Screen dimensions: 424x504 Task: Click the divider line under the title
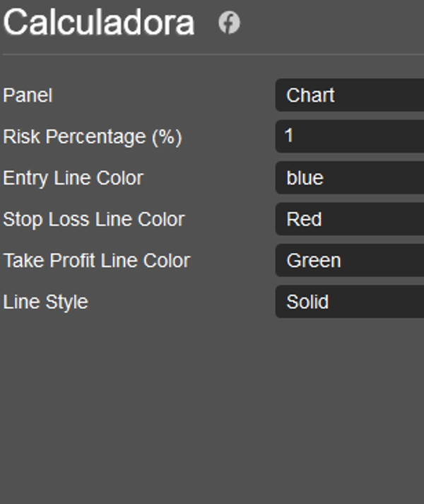pos(212,54)
